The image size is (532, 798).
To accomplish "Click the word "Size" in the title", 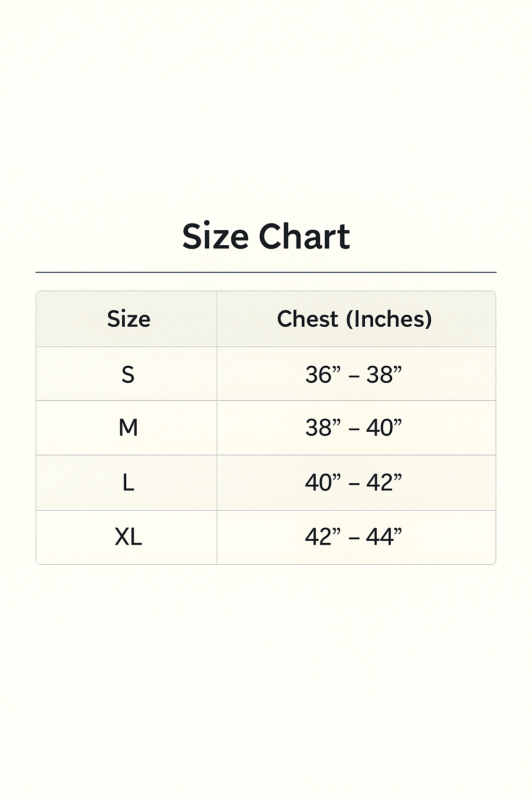I will [x=215, y=237].
